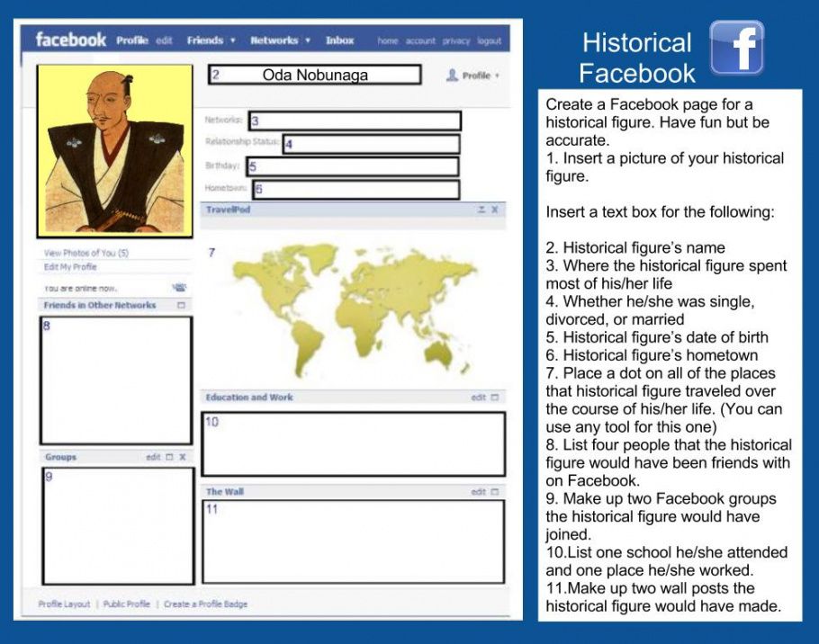Screen dimensions: 819x644
Task: Collapse the Friends in Other Networks panel
Action: click(x=181, y=305)
